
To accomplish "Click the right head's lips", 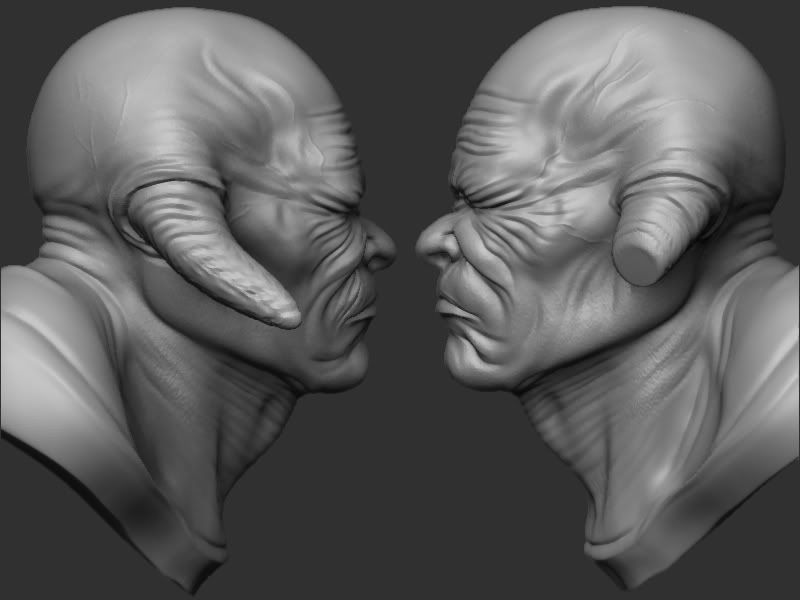I will point(454,307).
